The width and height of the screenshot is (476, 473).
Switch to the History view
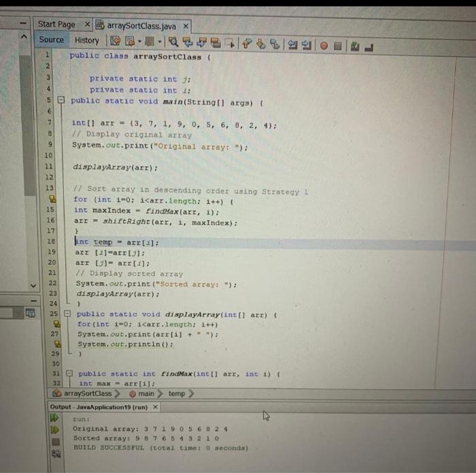(87, 40)
